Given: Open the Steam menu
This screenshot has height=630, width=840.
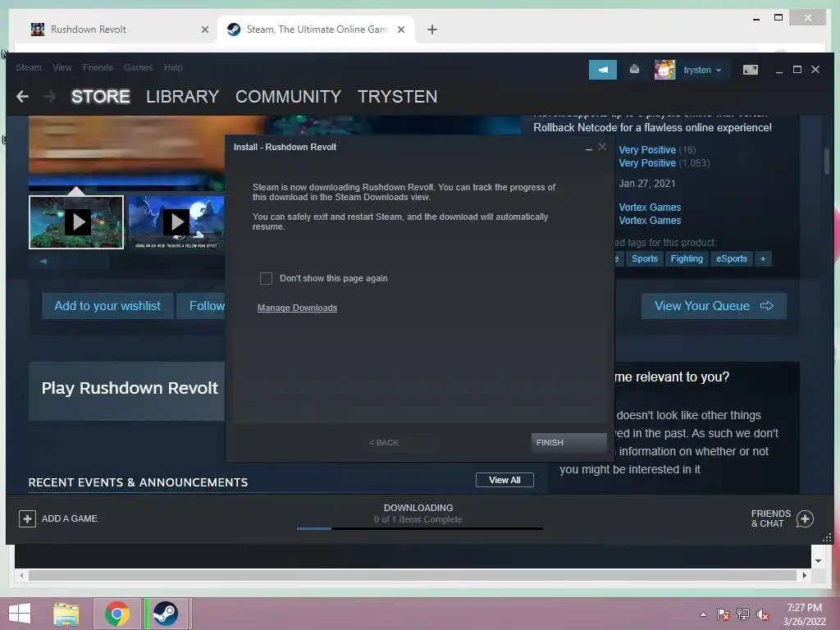Looking at the screenshot, I should (29, 67).
